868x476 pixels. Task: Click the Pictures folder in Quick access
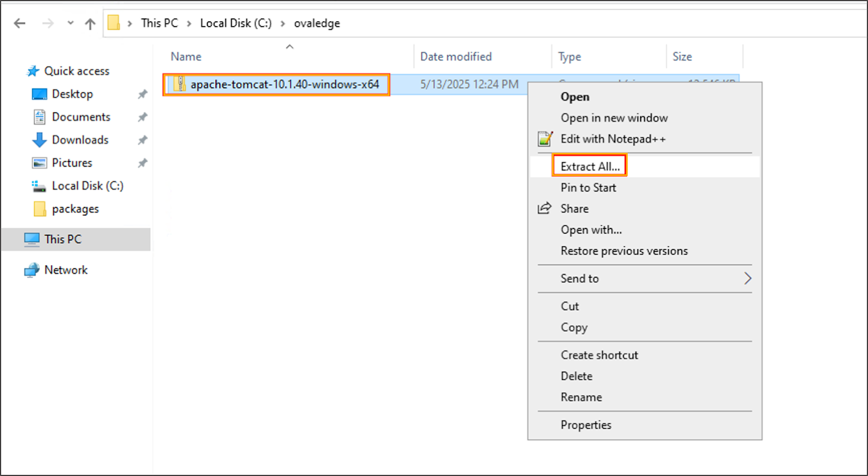pyautogui.click(x=72, y=163)
